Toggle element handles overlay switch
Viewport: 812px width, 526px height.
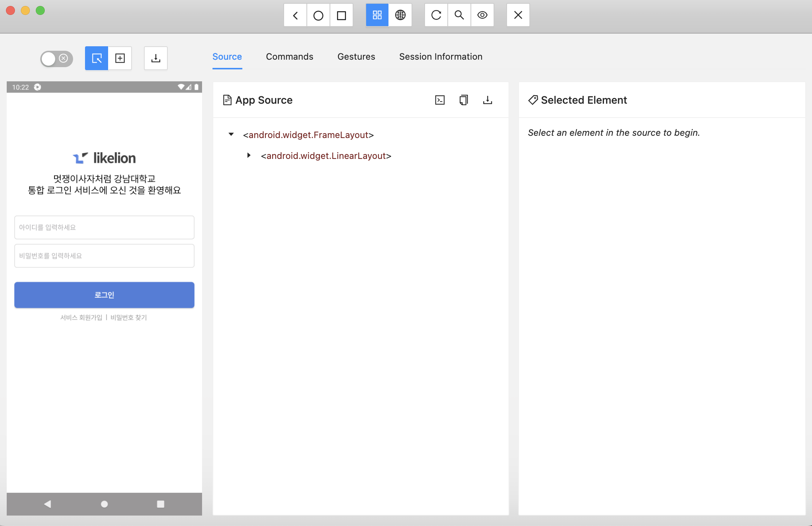[x=56, y=59]
